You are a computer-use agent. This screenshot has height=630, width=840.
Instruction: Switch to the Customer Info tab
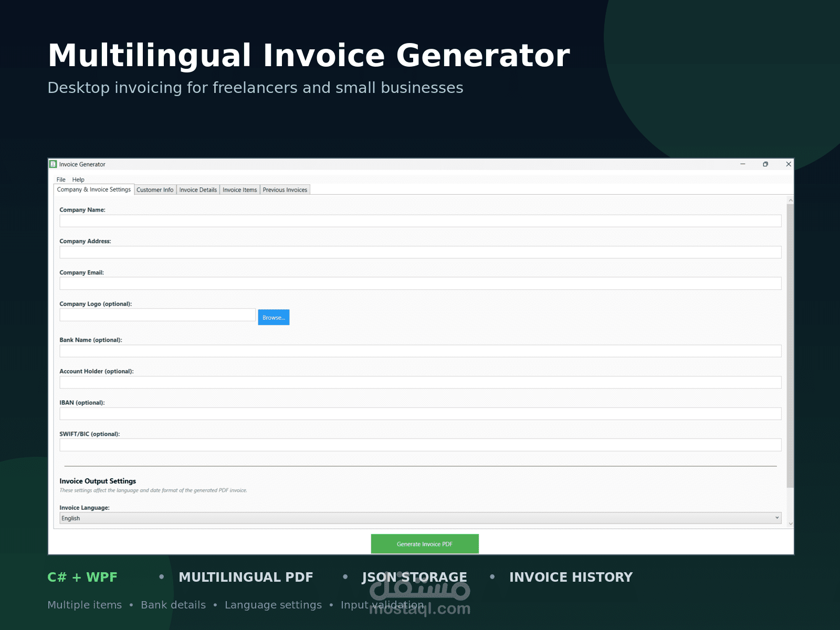(x=155, y=190)
